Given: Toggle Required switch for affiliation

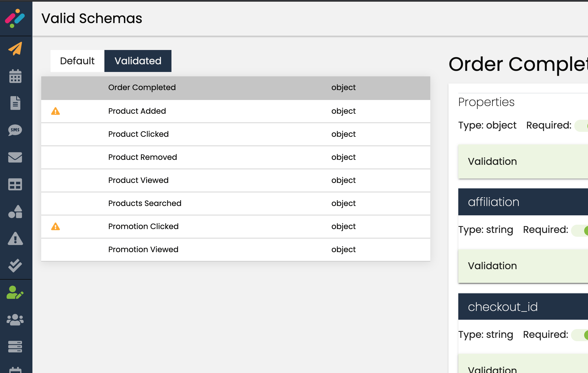Looking at the screenshot, I should coord(580,230).
